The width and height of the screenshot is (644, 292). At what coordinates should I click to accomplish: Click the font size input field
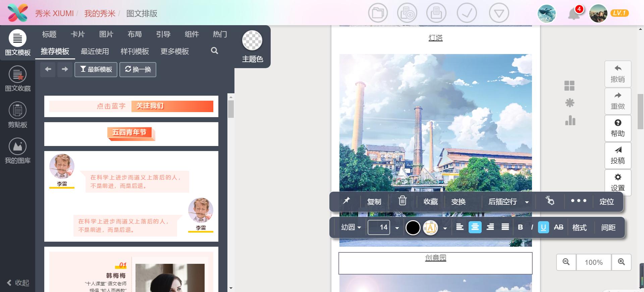click(379, 227)
